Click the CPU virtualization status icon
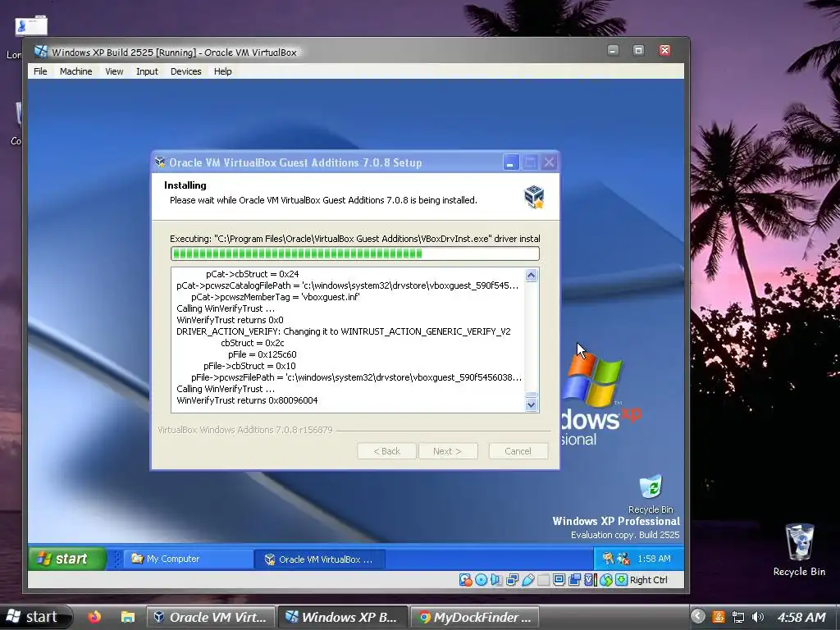 point(591,580)
